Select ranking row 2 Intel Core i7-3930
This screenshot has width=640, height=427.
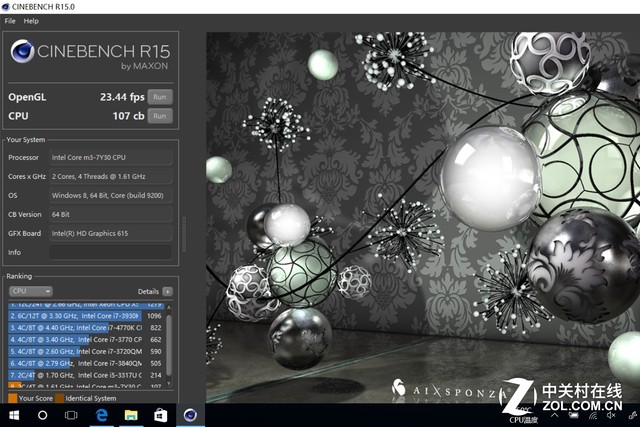click(86, 316)
